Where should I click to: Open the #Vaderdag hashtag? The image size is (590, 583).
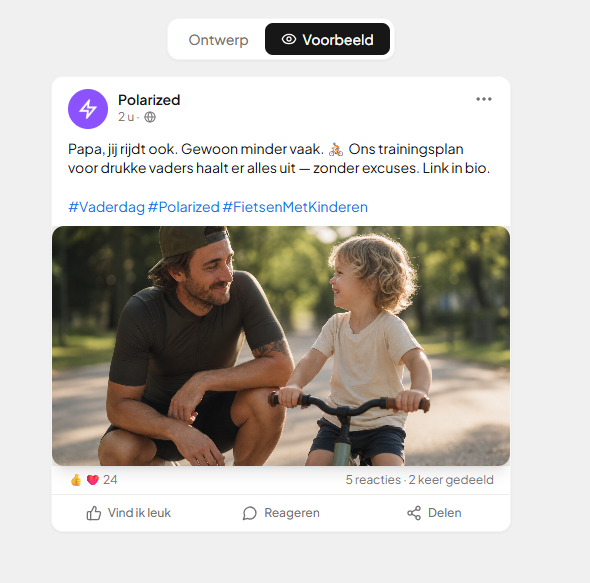pos(106,207)
